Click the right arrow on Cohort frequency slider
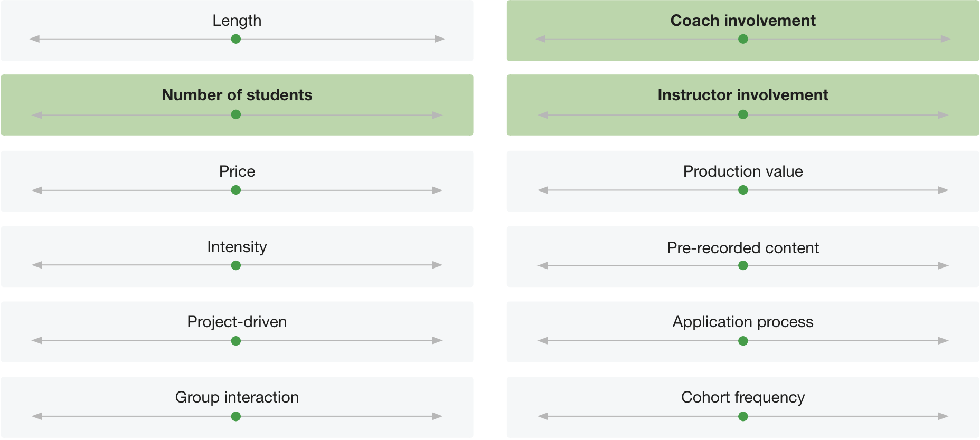Image resolution: width=980 pixels, height=440 pixels. [944, 416]
